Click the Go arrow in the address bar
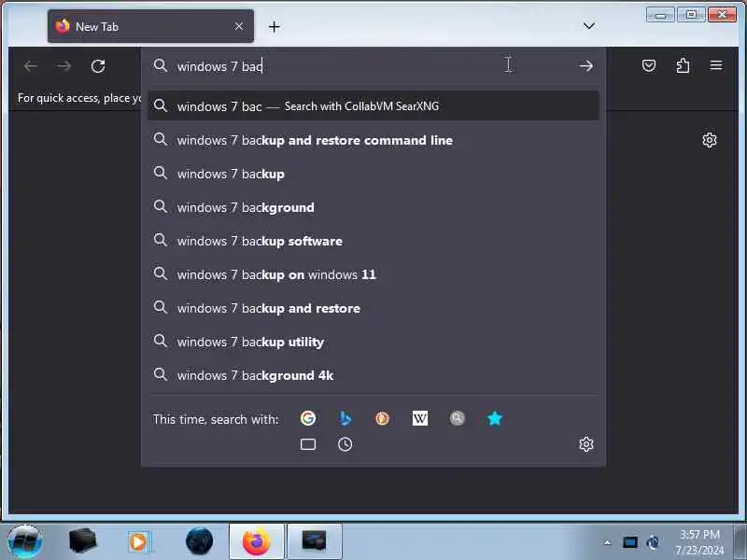The image size is (747, 560). coord(586,65)
